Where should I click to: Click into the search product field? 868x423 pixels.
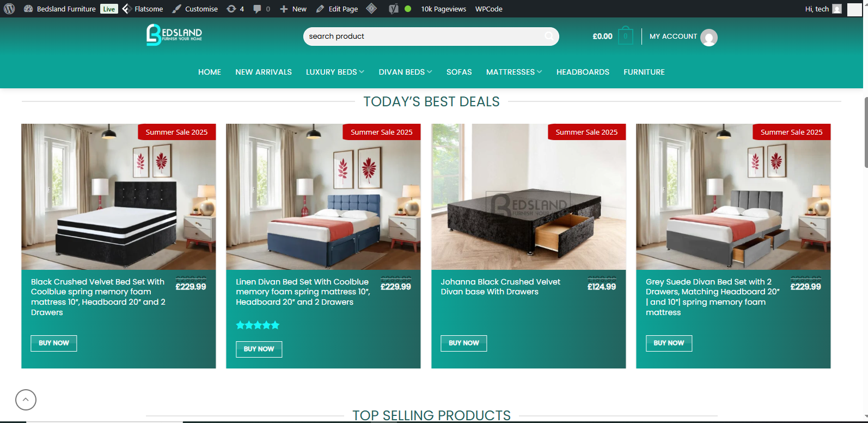point(425,36)
